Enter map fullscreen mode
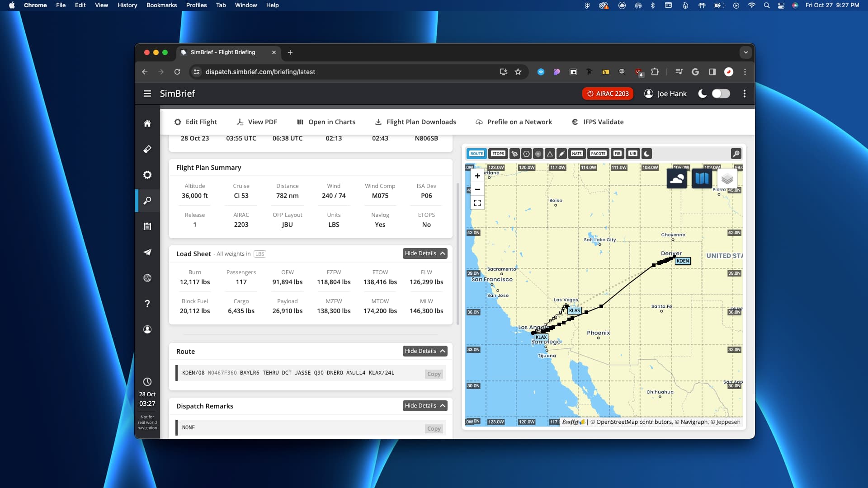This screenshot has width=868, height=488. coord(477,203)
